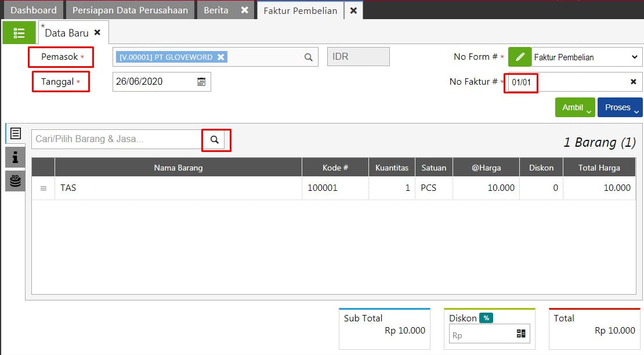Switch to the Berita tab
The height and width of the screenshot is (355, 644).
[216, 10]
